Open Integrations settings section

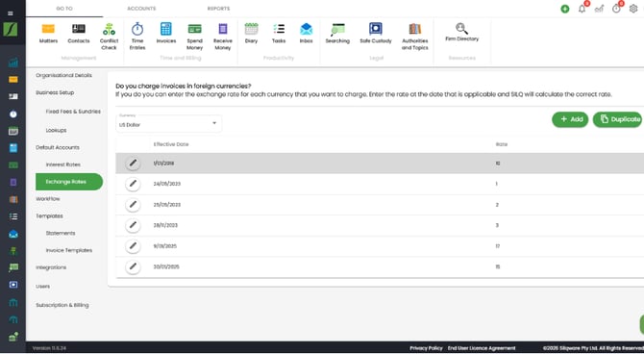coord(51,267)
